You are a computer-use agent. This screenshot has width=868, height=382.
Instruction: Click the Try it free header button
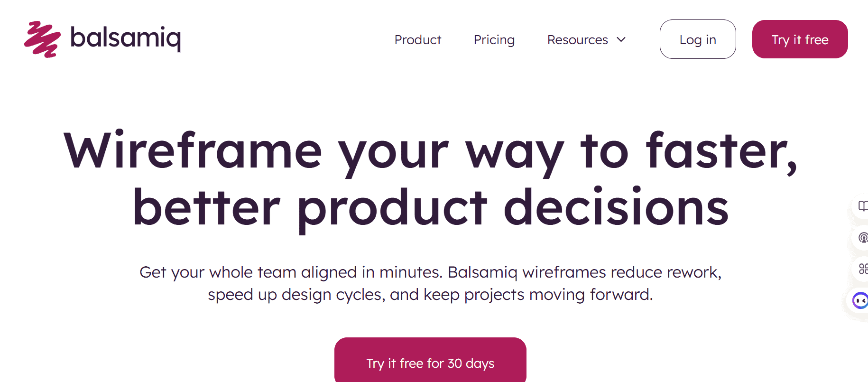click(800, 39)
